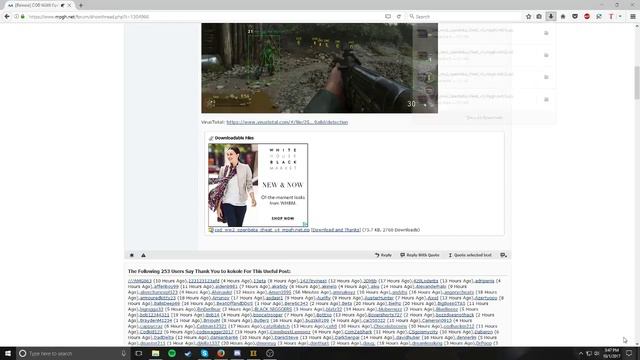Open the Discord taskbar icon
This screenshot has height=360, width=640.
pos(237,353)
